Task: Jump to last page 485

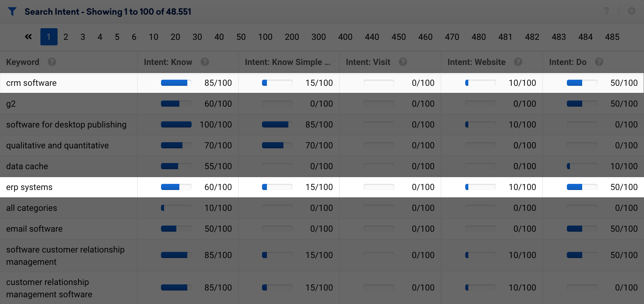Action: tap(612, 37)
